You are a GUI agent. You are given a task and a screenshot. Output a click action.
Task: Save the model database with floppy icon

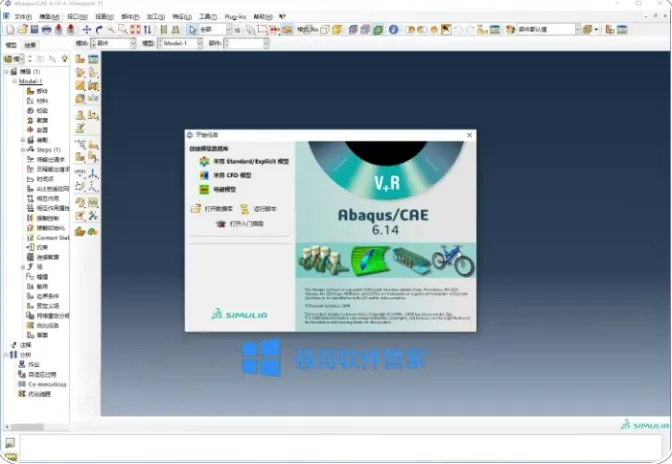(34, 30)
